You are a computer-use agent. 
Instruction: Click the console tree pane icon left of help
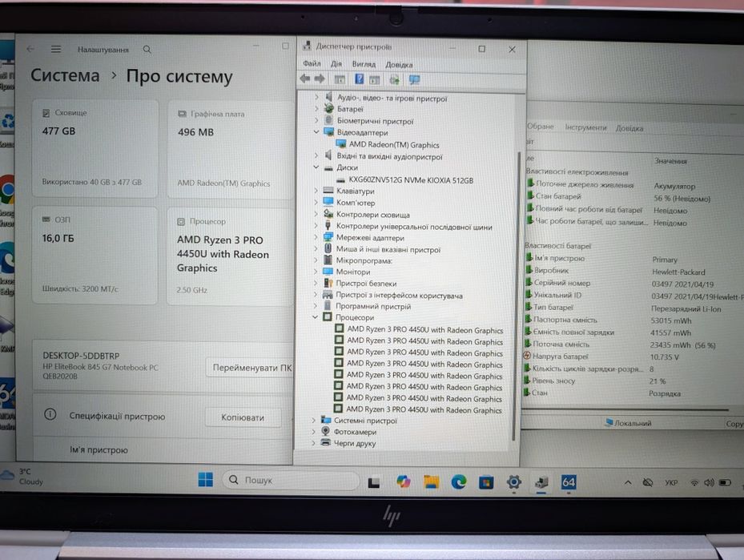click(x=340, y=80)
